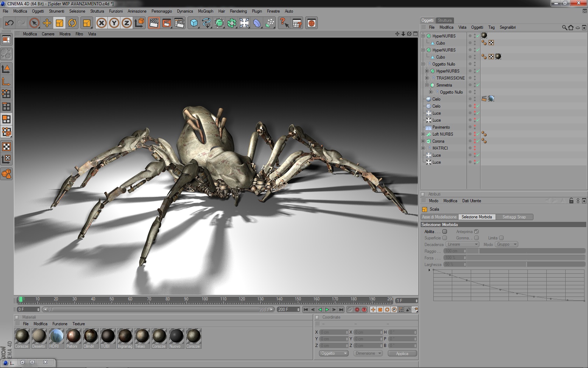Enable the Abilita checkbox
This screenshot has height=368, width=588.
point(444,232)
